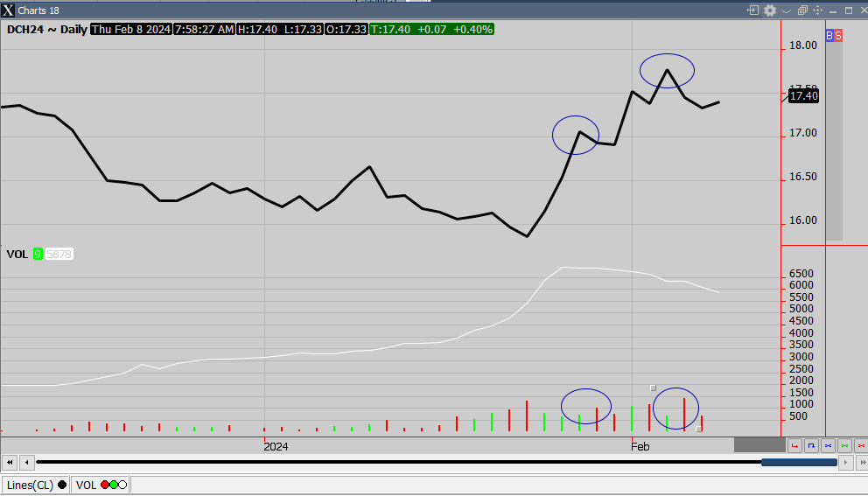Select the Lines(CL) study tab
This screenshot has width=868, height=496.
pyautogui.click(x=36, y=485)
